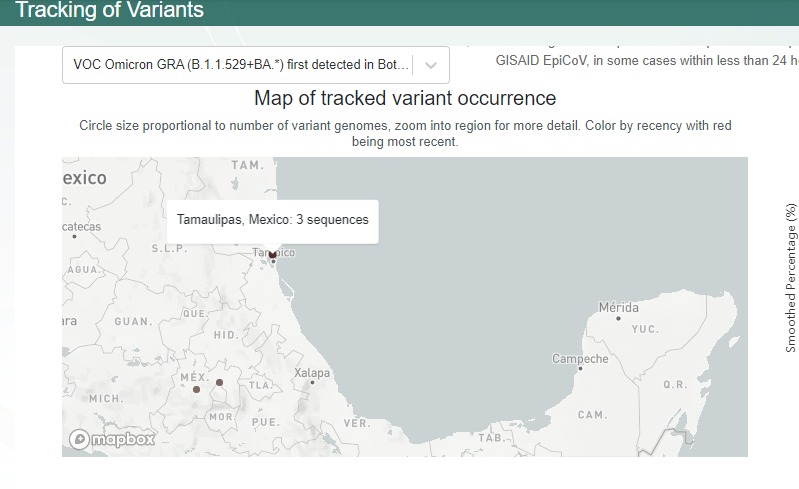Click the YUC. state label on the map

pyautogui.click(x=645, y=329)
